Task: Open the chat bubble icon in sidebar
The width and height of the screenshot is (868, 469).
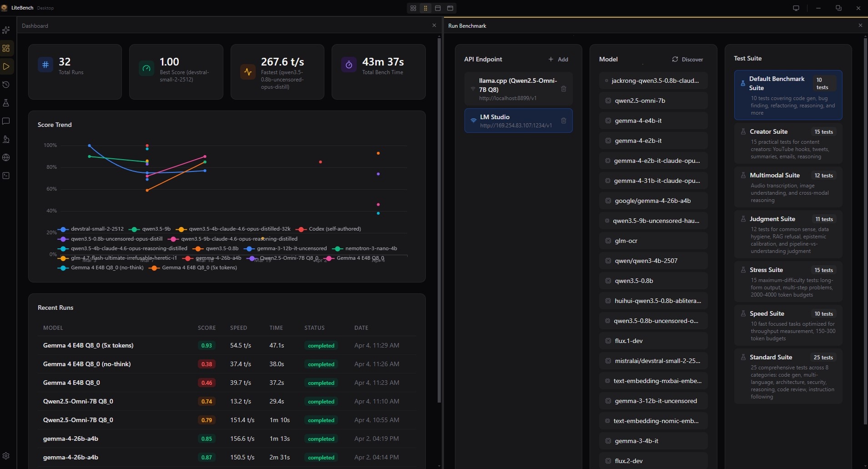Action: 6,121
